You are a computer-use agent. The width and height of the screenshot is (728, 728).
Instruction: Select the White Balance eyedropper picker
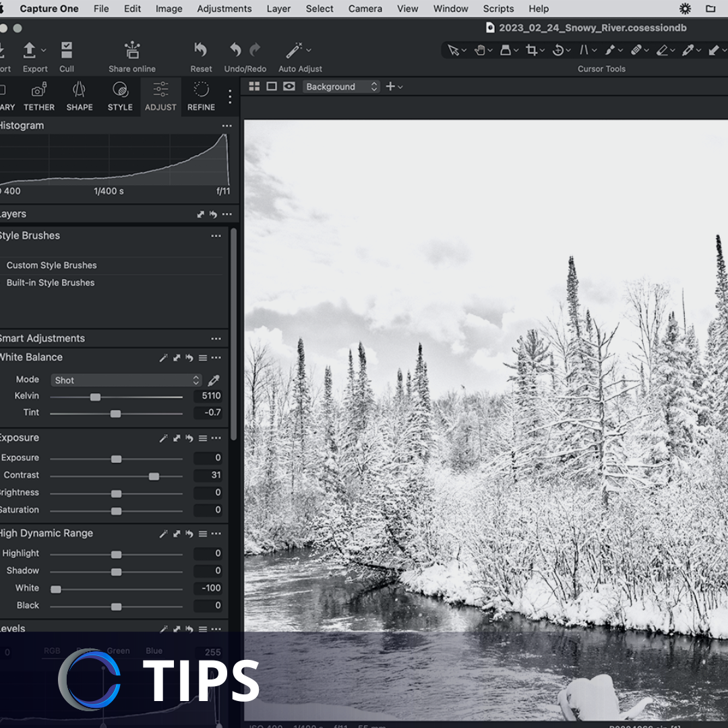tap(214, 380)
